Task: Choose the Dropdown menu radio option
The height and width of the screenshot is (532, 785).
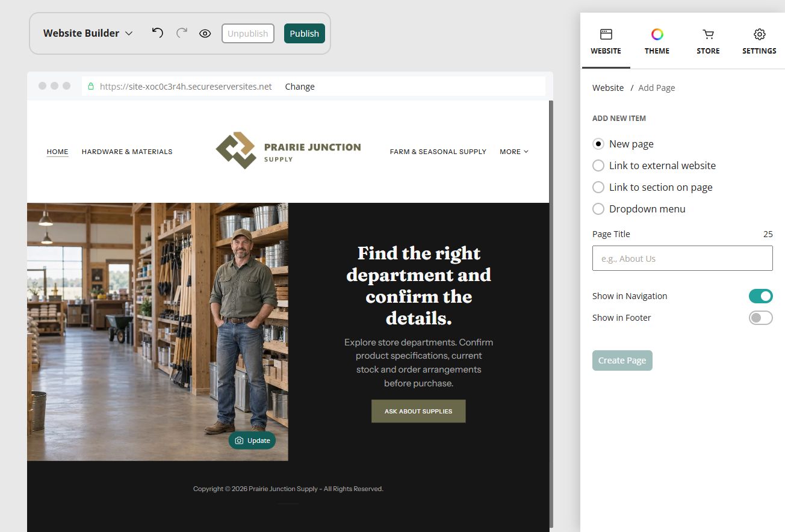Action: coord(639,209)
